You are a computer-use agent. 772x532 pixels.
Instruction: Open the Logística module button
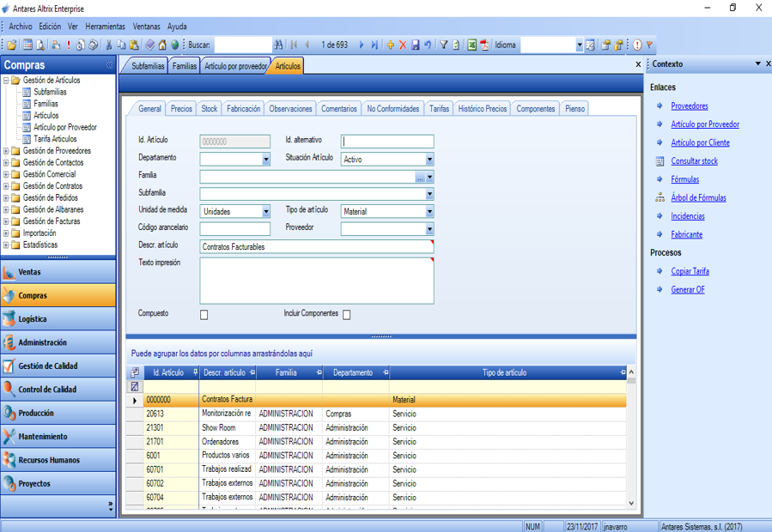click(58, 319)
